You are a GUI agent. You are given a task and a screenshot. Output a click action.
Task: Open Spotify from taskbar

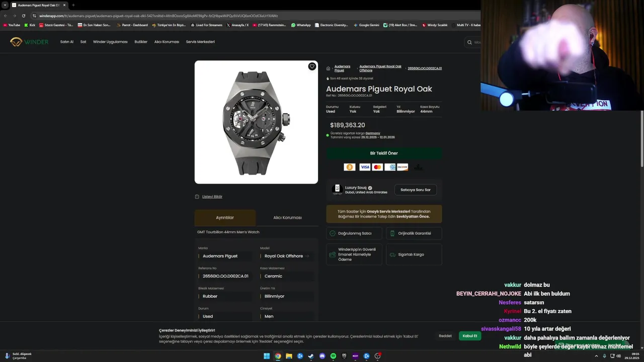point(333,356)
